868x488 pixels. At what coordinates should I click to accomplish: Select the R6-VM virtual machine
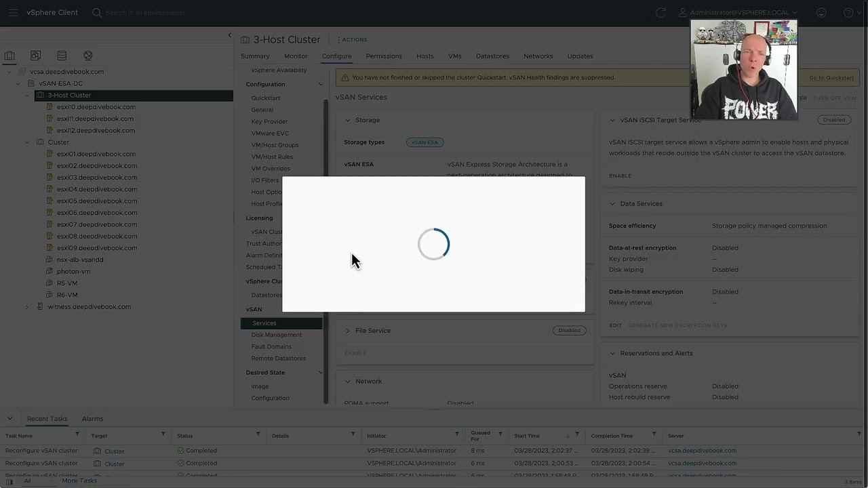[67, 295]
